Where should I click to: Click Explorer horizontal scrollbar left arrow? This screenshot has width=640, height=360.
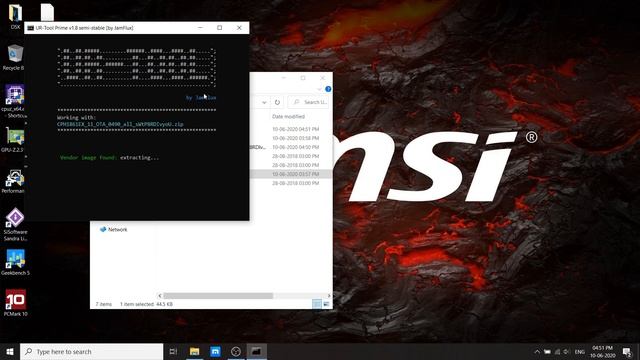(160, 296)
